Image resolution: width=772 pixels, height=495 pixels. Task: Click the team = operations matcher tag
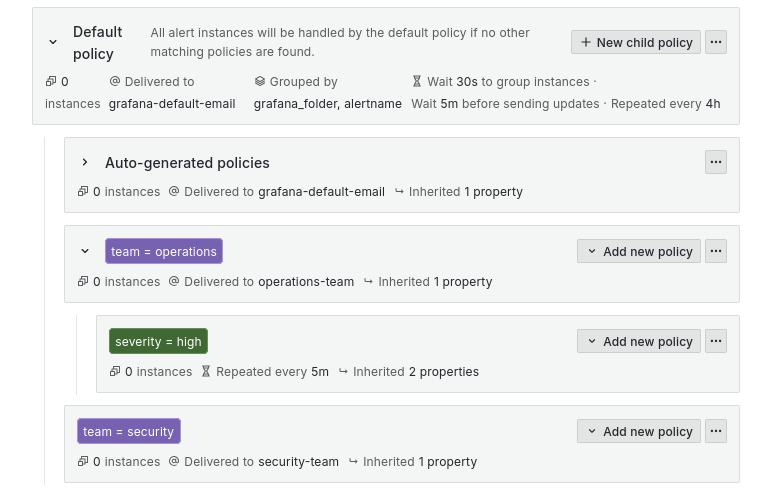tap(164, 251)
